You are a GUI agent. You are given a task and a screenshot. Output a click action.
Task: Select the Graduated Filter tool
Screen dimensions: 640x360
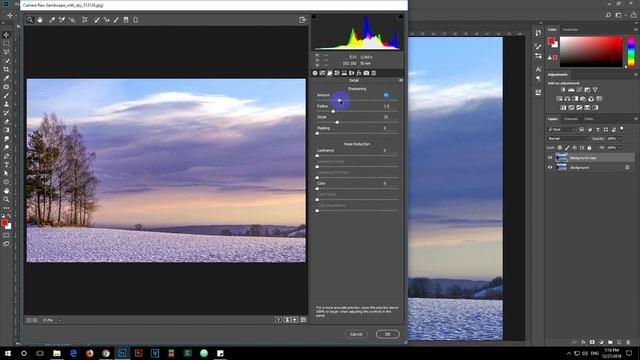pos(126,20)
